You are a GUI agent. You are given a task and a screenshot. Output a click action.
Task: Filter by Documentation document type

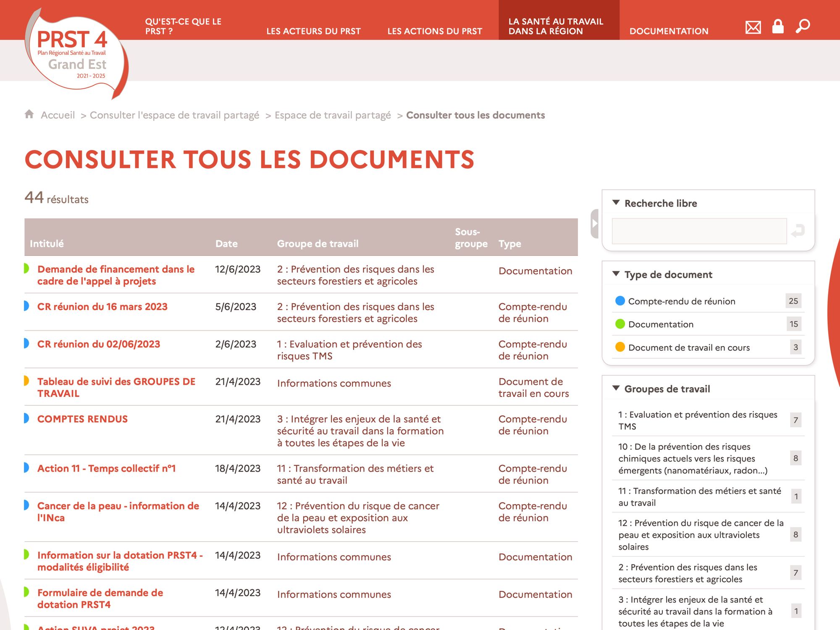click(661, 324)
